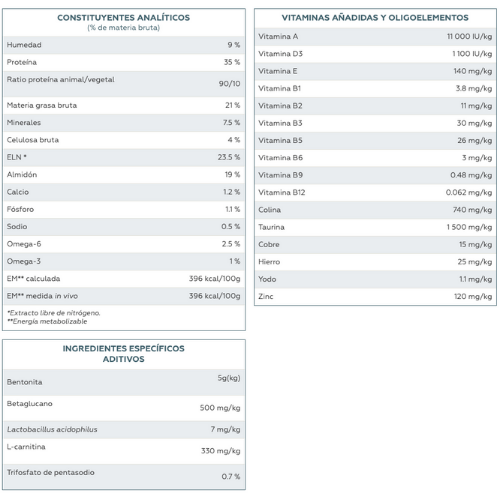Select the Proteína 35 % row
The image size is (500, 500).
[124, 62]
